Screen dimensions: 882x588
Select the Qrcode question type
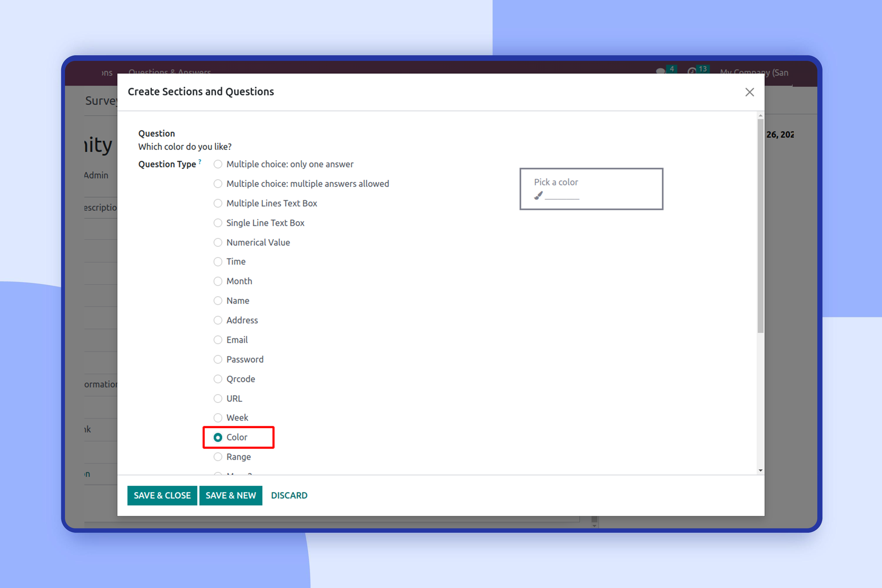[218, 379]
